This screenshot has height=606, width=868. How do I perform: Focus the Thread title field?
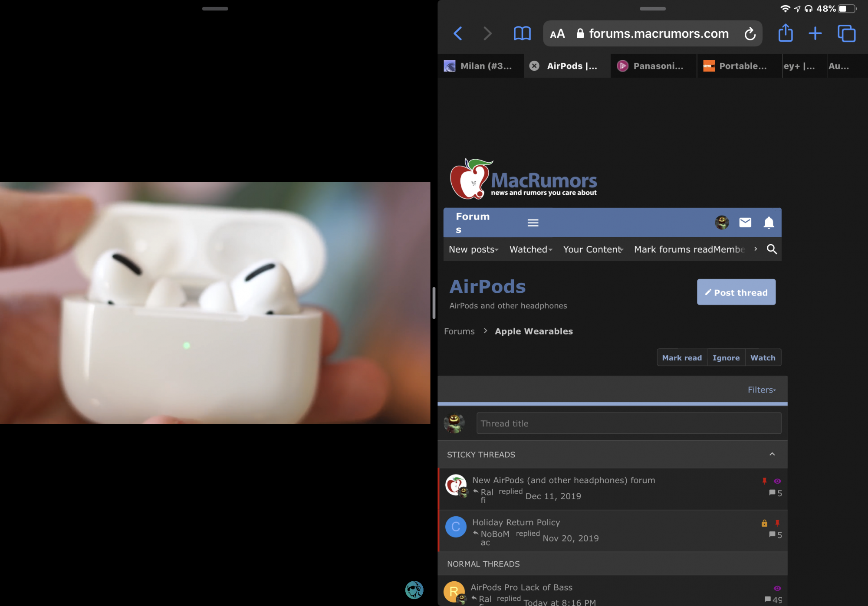pyautogui.click(x=629, y=423)
